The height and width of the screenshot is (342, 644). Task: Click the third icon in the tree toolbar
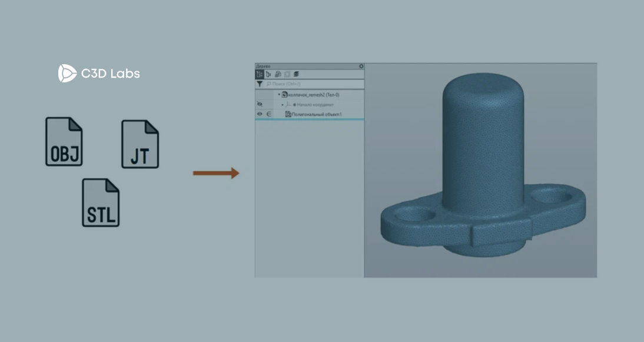tap(278, 74)
